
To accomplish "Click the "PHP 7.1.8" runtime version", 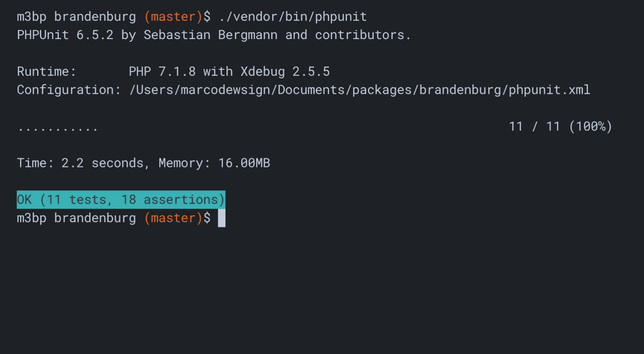I will (x=162, y=72).
